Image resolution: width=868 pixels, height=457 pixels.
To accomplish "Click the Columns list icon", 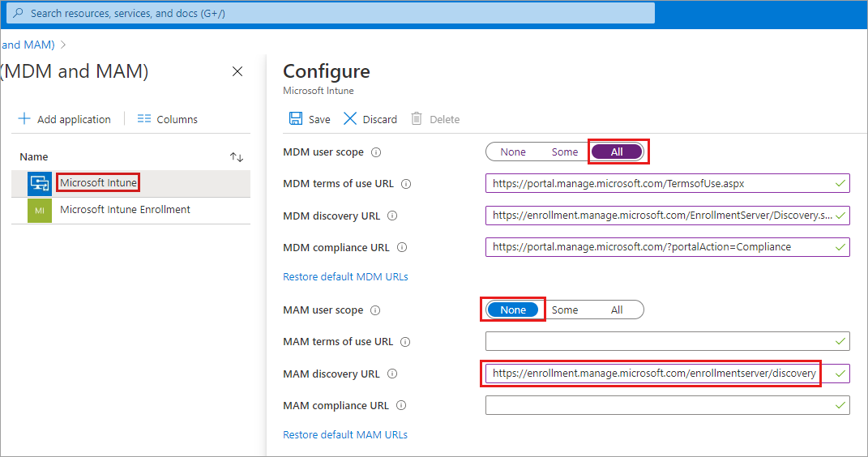I will 144,118.
